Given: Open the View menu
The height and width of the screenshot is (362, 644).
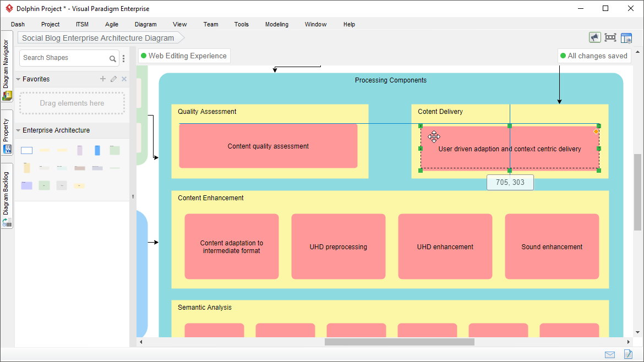Looking at the screenshot, I should [x=179, y=24].
